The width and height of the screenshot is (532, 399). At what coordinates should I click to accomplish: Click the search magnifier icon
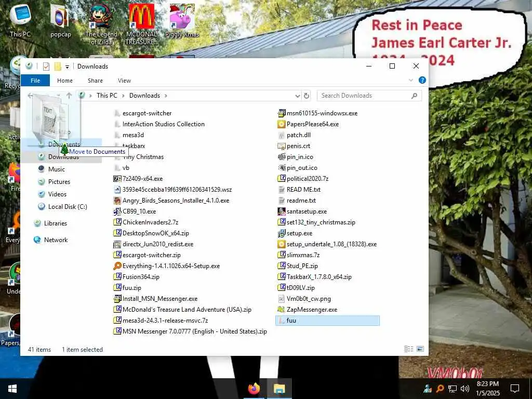coord(414,96)
